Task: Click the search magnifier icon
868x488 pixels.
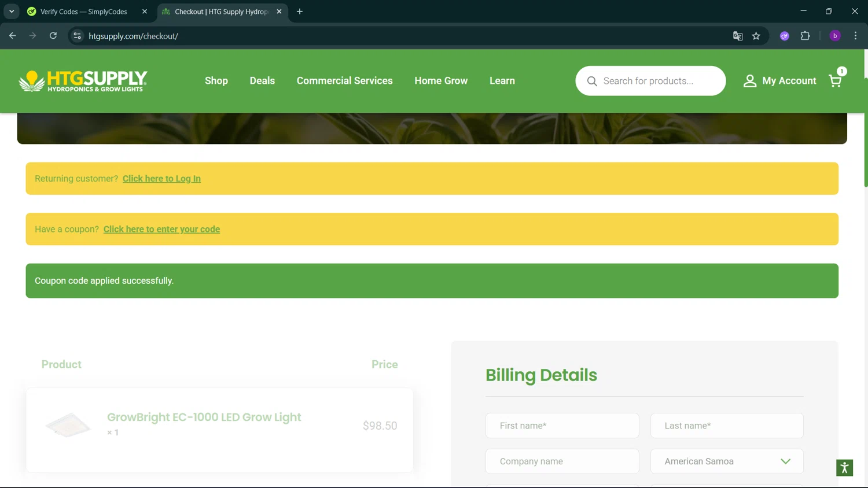Action: (592, 81)
